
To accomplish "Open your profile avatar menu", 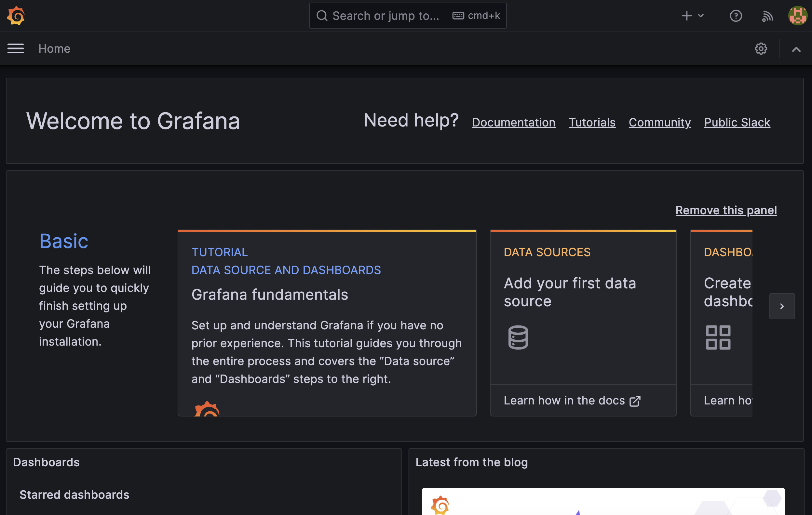I will pyautogui.click(x=797, y=16).
